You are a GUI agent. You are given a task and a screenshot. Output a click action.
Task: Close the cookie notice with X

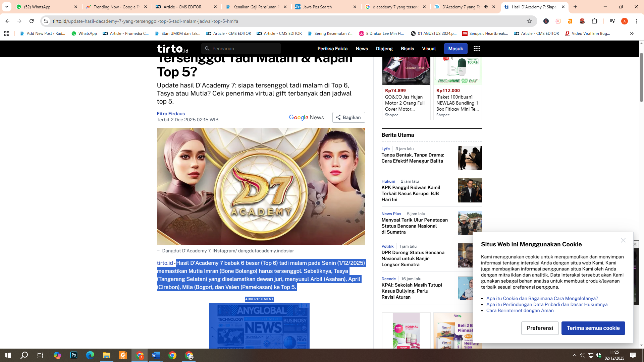[x=623, y=240]
